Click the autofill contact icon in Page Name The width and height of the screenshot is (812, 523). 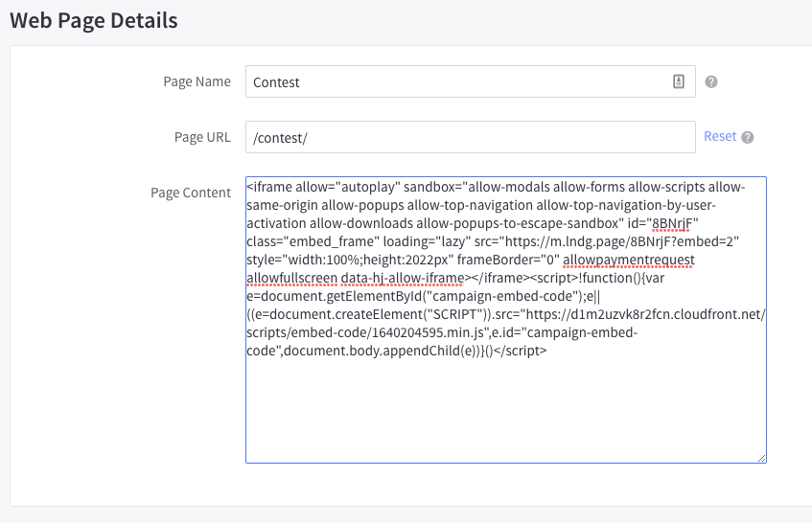679,81
